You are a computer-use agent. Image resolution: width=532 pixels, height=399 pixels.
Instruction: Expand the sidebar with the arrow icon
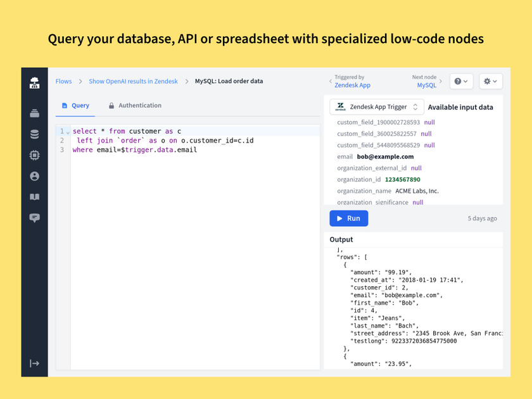[34, 363]
